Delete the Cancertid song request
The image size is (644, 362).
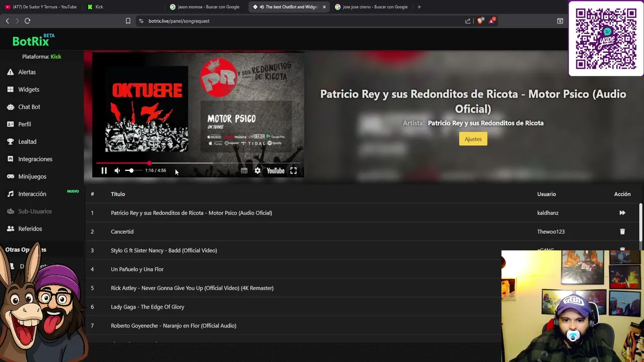coord(622,232)
